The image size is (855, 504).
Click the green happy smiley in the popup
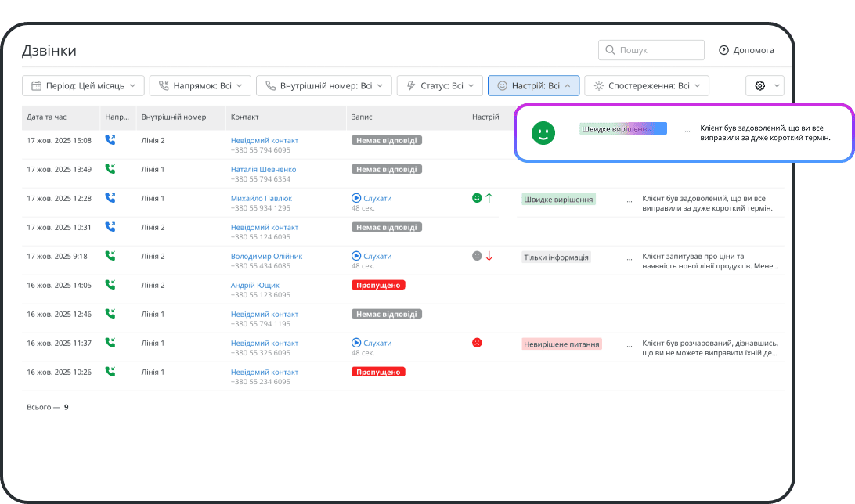point(543,133)
